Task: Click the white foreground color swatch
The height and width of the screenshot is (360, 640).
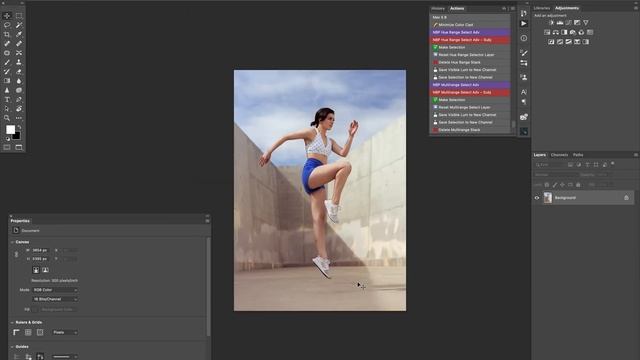Action: [10, 130]
